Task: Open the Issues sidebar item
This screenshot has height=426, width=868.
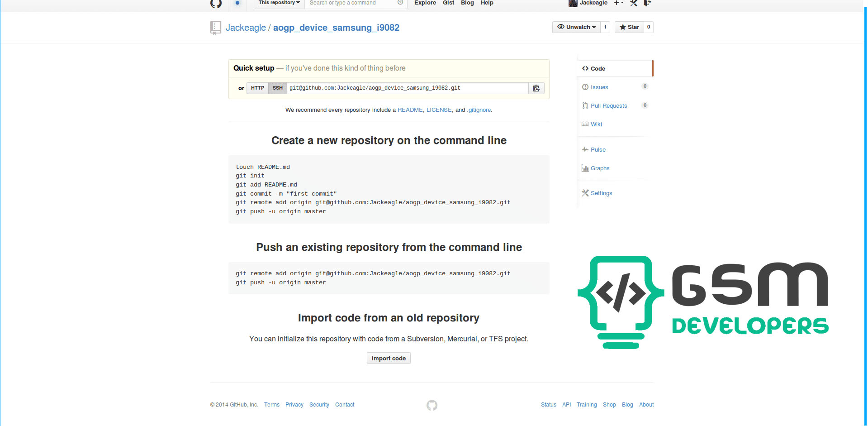Action: 599,87
